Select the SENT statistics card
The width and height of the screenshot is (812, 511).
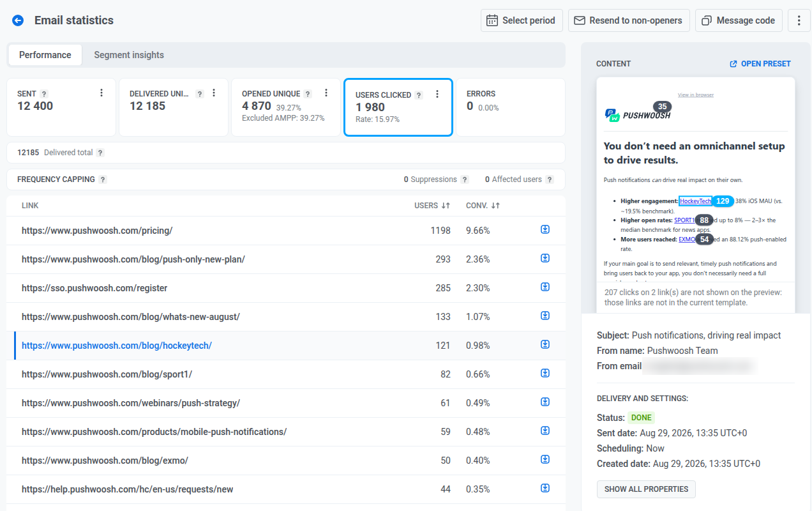pos(61,107)
